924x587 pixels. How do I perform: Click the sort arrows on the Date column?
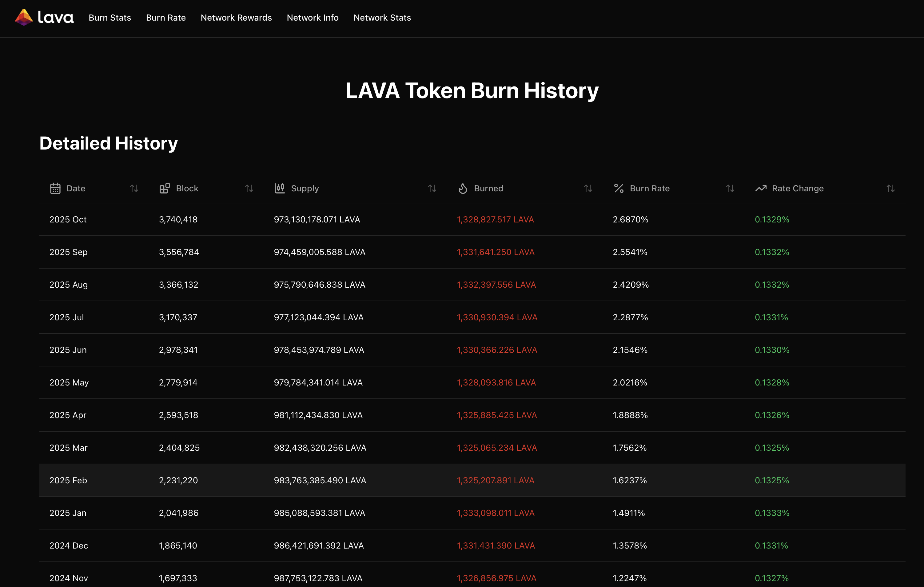click(133, 188)
